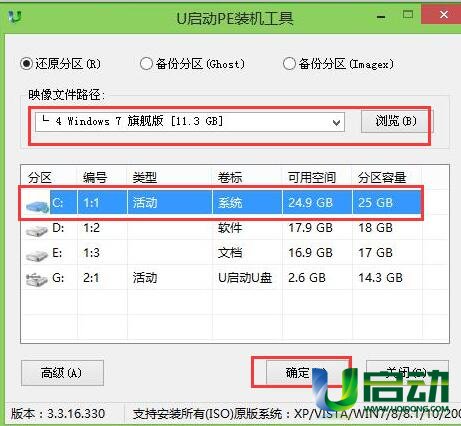Viewport: 461px width, 426px height.
Task: Select the 还原分区(R) radio option
Action: [26, 64]
